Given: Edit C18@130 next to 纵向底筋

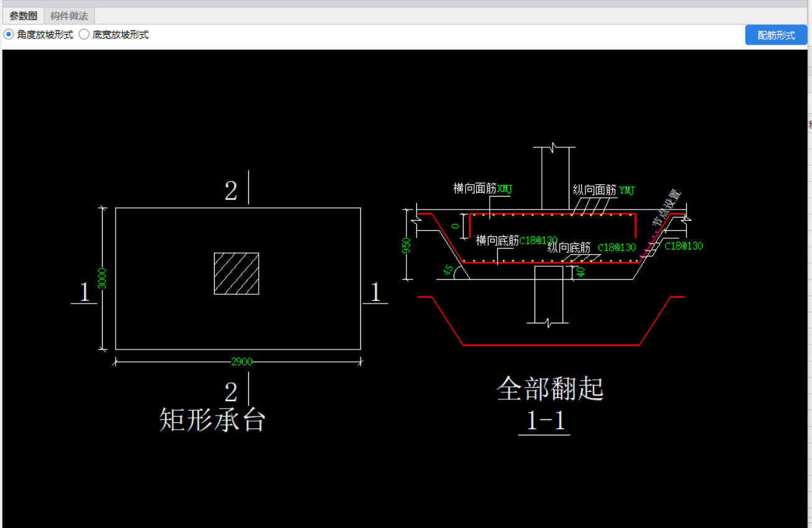Looking at the screenshot, I should tap(617, 248).
